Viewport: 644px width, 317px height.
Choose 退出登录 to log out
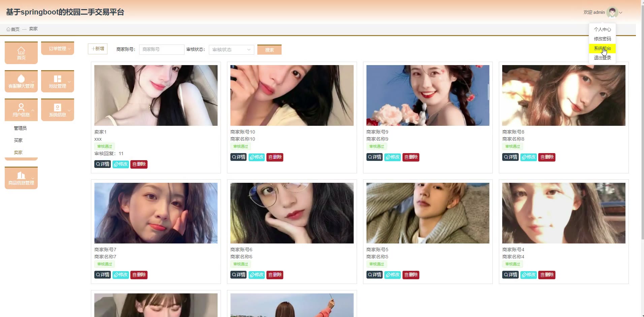pyautogui.click(x=602, y=58)
